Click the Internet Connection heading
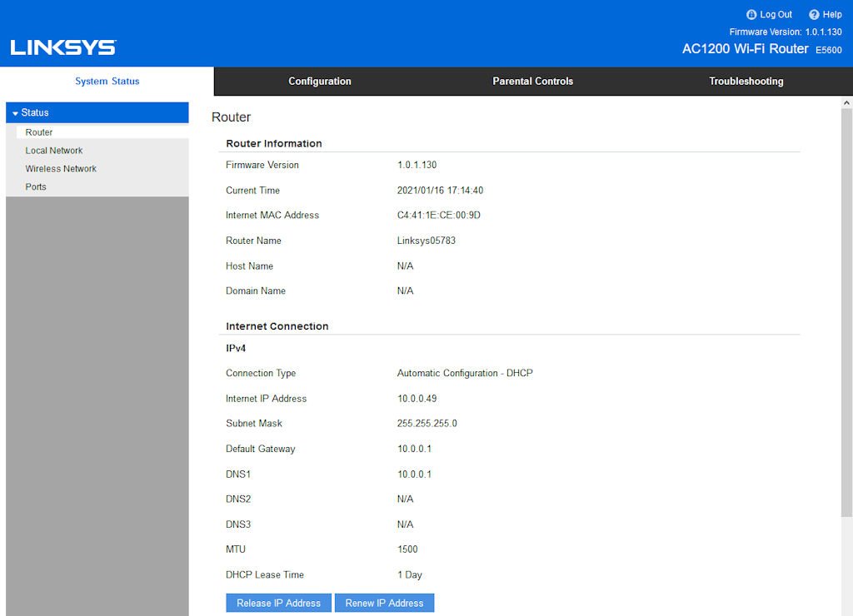 [277, 326]
